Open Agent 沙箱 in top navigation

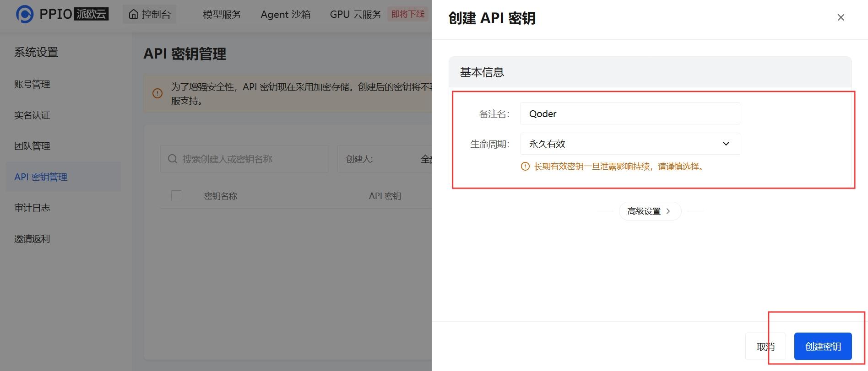pos(286,14)
